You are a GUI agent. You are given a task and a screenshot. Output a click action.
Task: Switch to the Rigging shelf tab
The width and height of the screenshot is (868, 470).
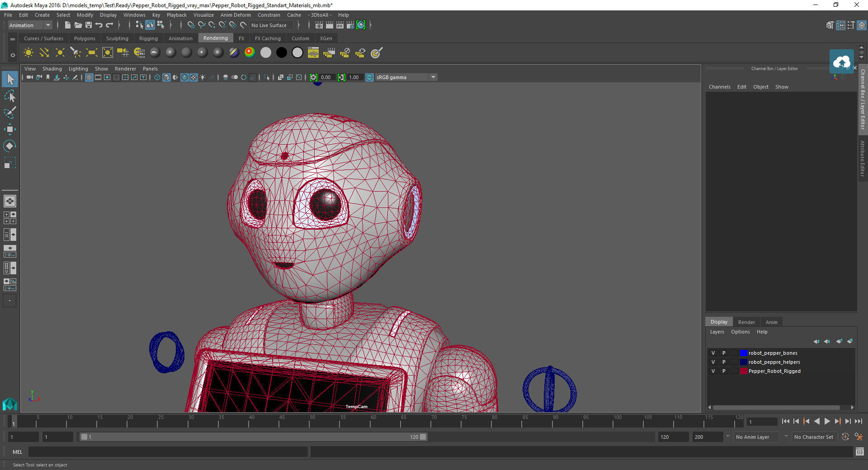[x=148, y=38]
